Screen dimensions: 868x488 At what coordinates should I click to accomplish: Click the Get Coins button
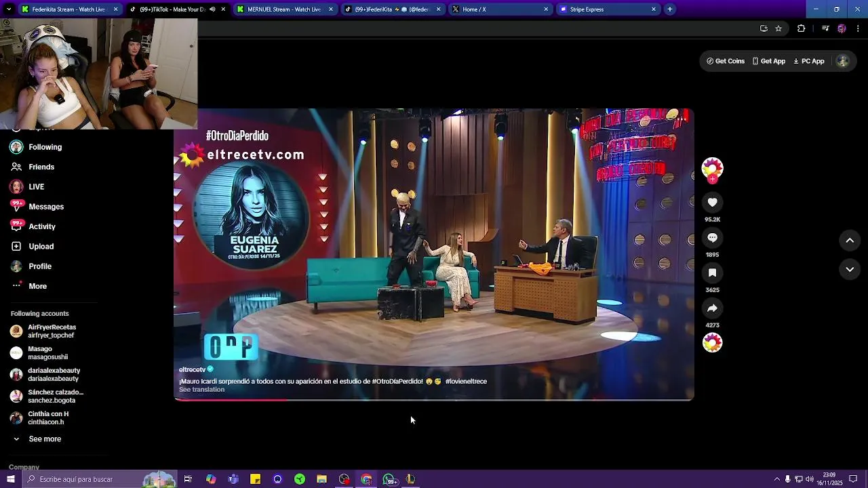(x=726, y=61)
